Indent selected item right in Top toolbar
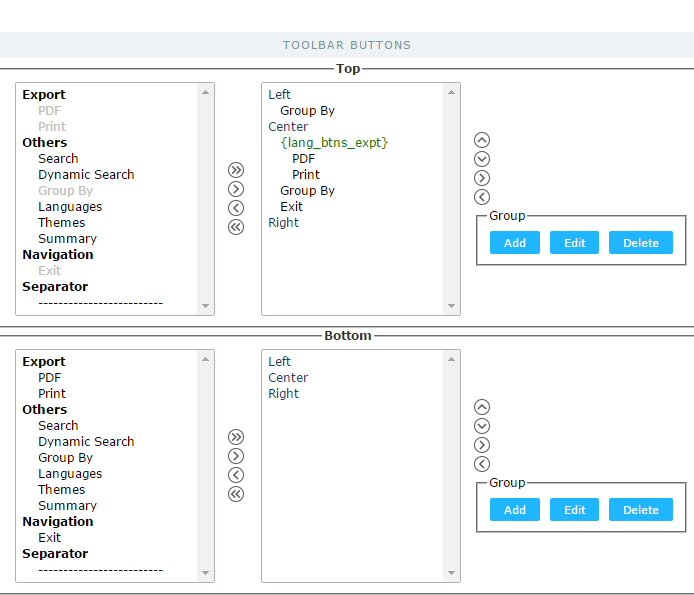The height and width of the screenshot is (595, 694). (482, 178)
